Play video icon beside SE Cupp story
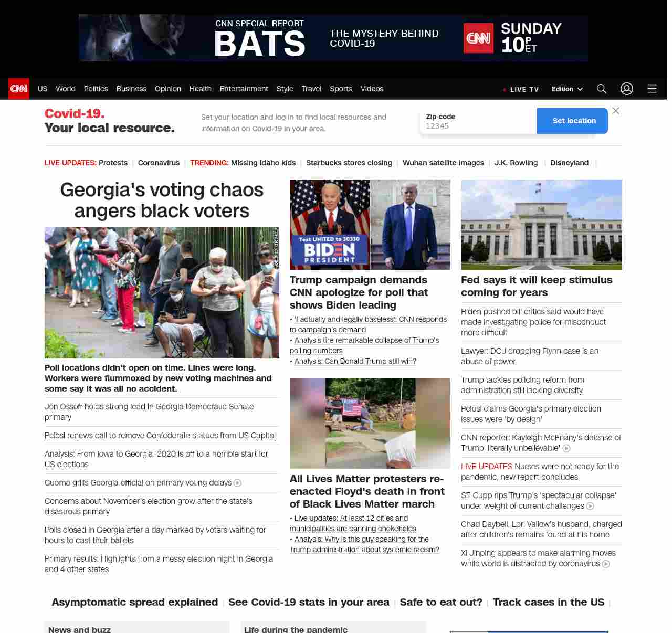Image resolution: width=672 pixels, height=633 pixels. coord(590,506)
